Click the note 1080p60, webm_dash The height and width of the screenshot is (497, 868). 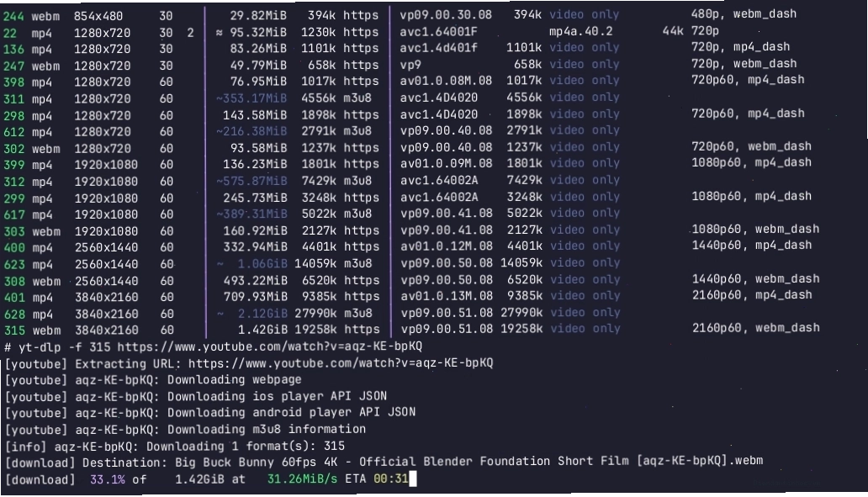tap(755, 229)
